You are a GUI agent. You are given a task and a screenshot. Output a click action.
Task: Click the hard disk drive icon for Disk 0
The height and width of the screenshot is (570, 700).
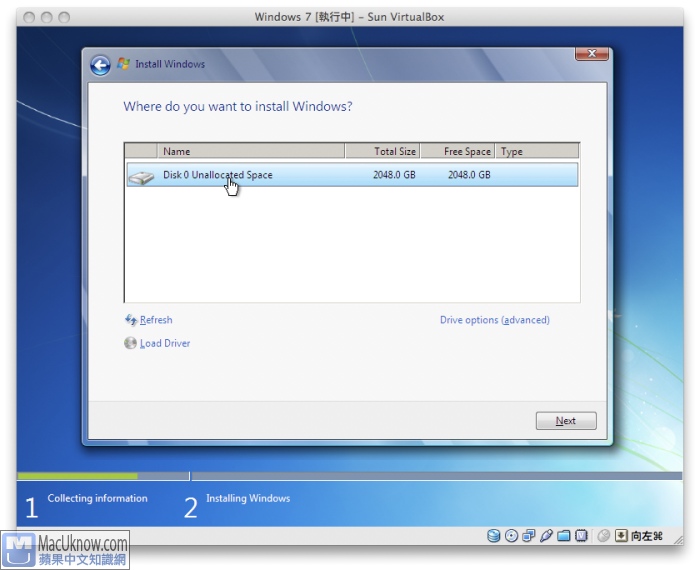tap(141, 177)
